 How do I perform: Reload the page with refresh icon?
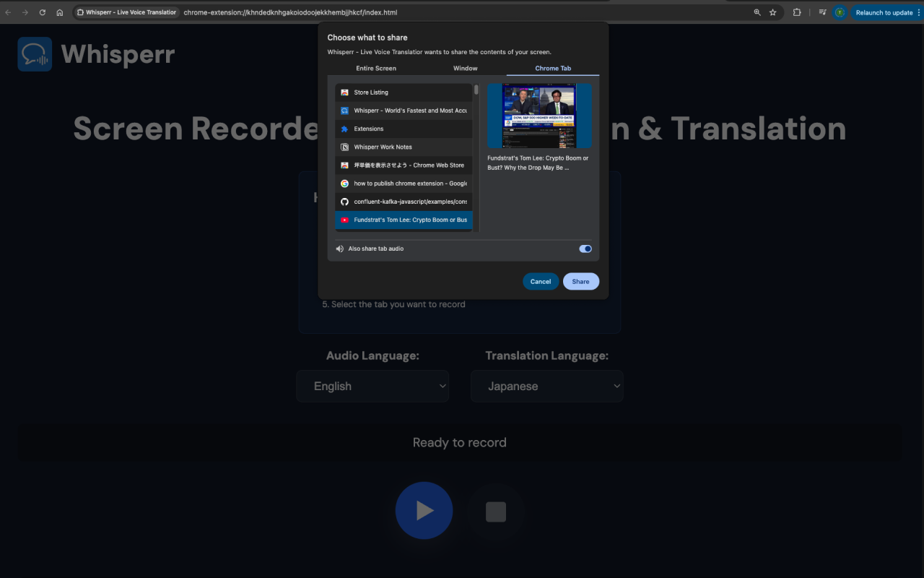[x=43, y=12]
